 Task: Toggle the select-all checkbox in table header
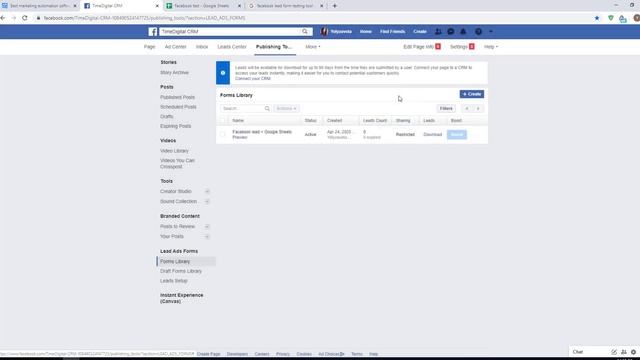(222, 120)
